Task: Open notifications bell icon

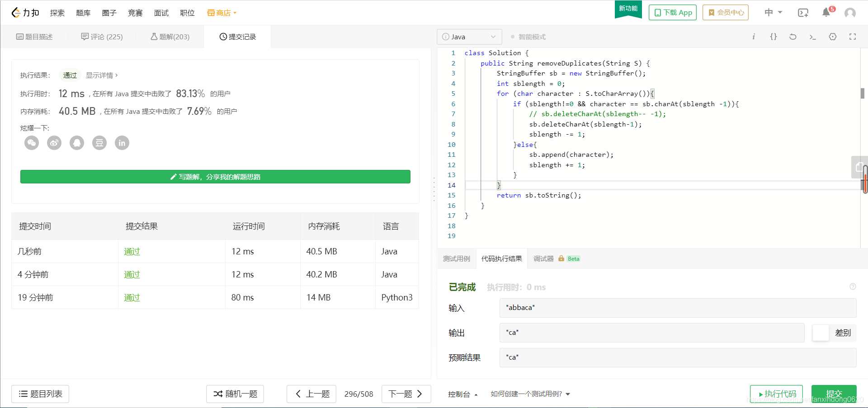Action: coord(826,13)
